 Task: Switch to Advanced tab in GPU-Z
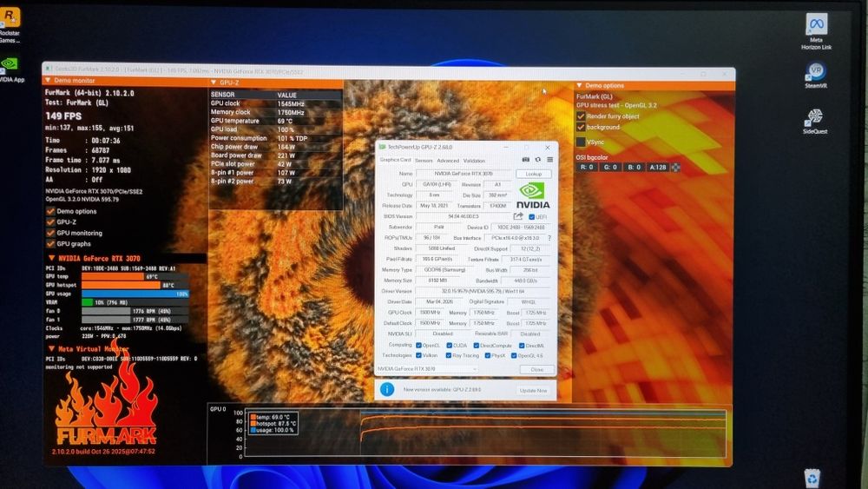click(x=448, y=161)
